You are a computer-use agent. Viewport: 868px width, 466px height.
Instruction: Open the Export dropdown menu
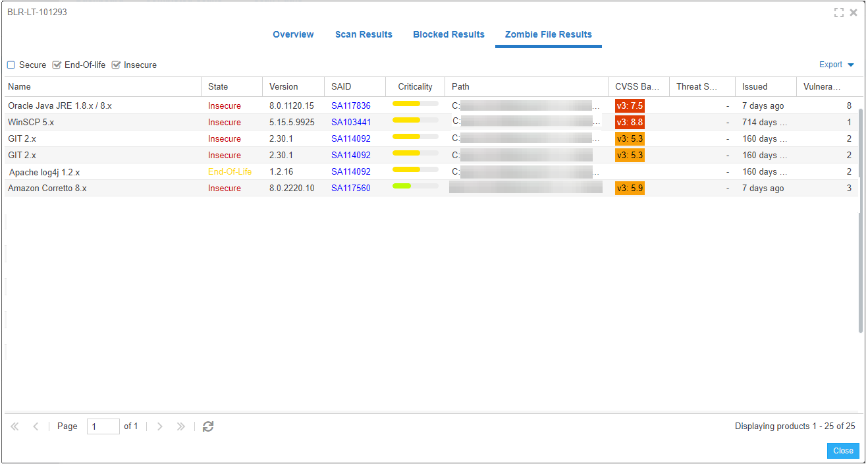pyautogui.click(x=836, y=65)
